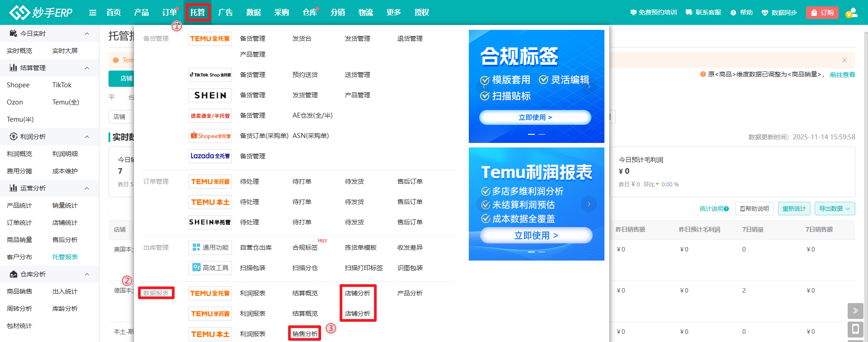Collapse the 今日实时 sidebar section

click(x=87, y=33)
